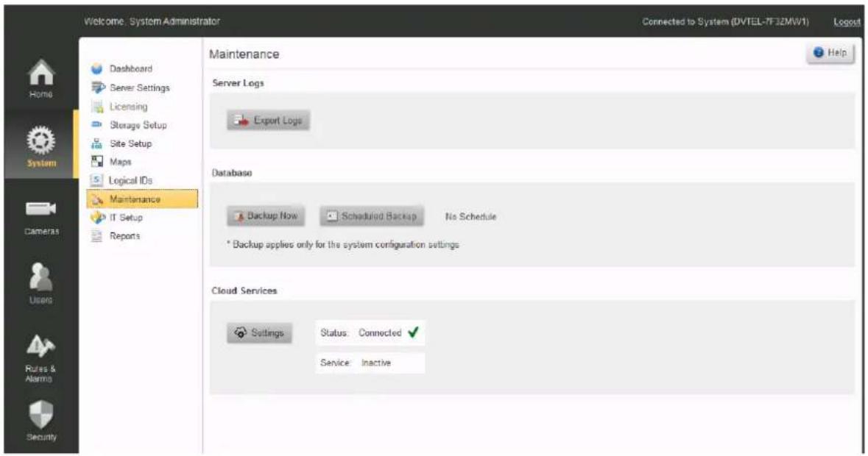Open the Security shield icon

(41, 415)
